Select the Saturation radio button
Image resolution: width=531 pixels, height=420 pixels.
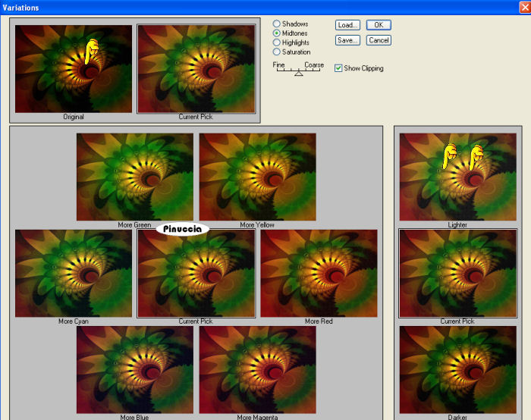[x=277, y=52]
